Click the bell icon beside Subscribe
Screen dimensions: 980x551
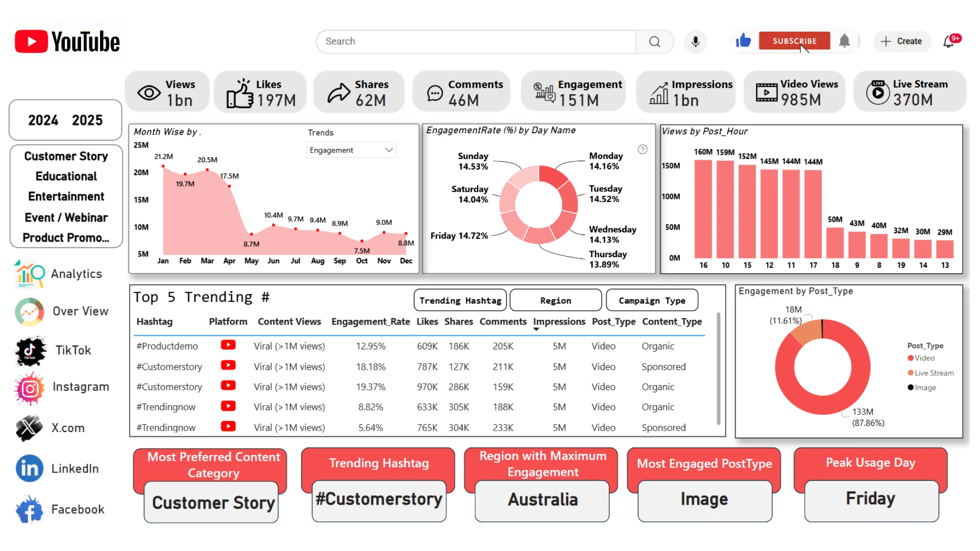pos(844,41)
